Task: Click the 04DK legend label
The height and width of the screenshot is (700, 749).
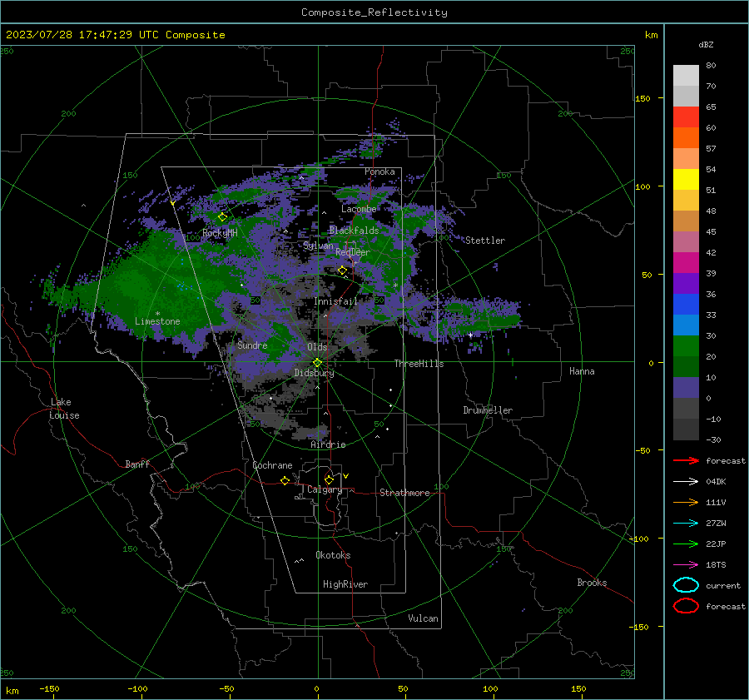Action: pyautogui.click(x=716, y=482)
